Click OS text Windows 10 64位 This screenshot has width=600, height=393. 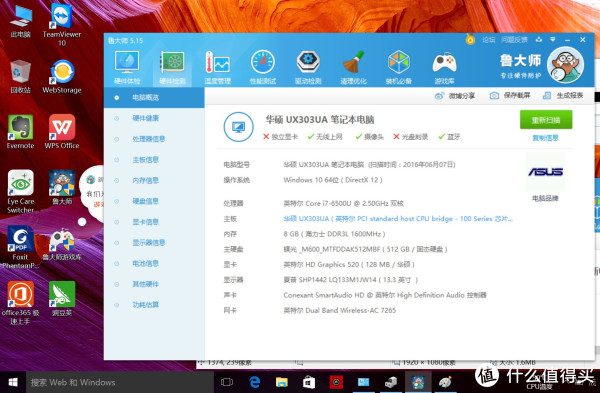[x=333, y=180]
